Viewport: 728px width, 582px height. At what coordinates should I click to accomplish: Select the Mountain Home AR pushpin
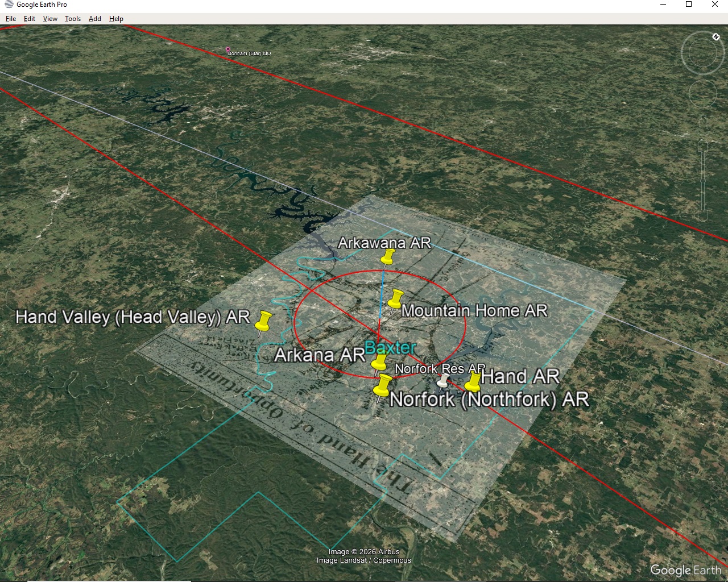tap(395, 299)
